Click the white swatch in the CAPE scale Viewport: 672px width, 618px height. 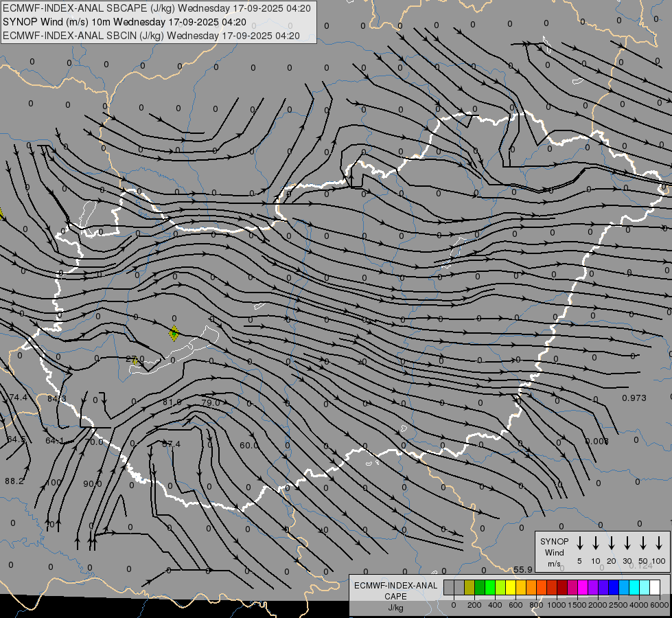pos(655,588)
